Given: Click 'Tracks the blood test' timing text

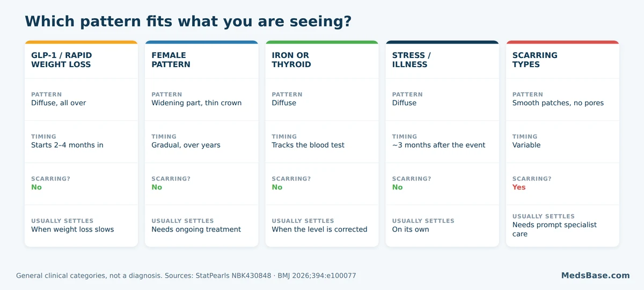Looking at the screenshot, I should 308,145.
